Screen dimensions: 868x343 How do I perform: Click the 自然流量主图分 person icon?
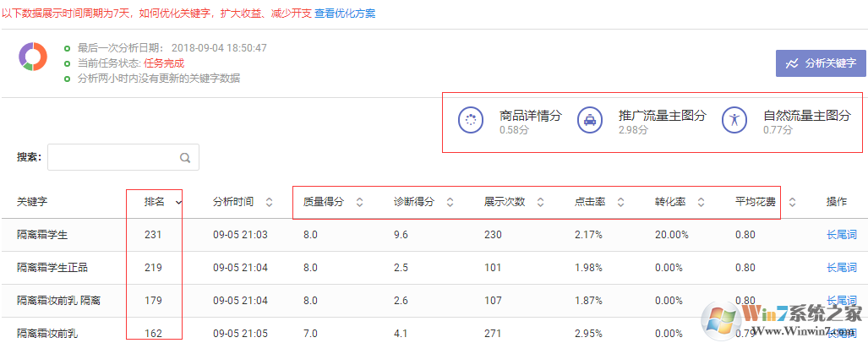click(734, 121)
